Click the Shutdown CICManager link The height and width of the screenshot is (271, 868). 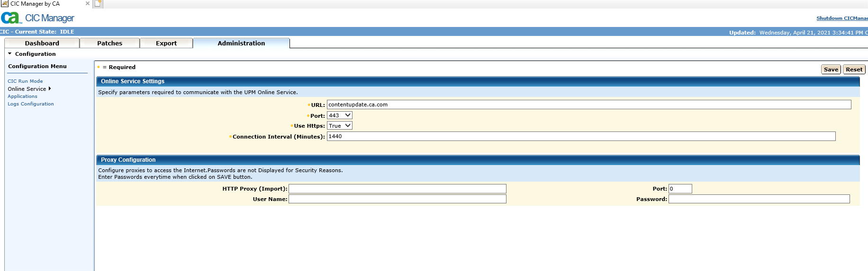842,18
